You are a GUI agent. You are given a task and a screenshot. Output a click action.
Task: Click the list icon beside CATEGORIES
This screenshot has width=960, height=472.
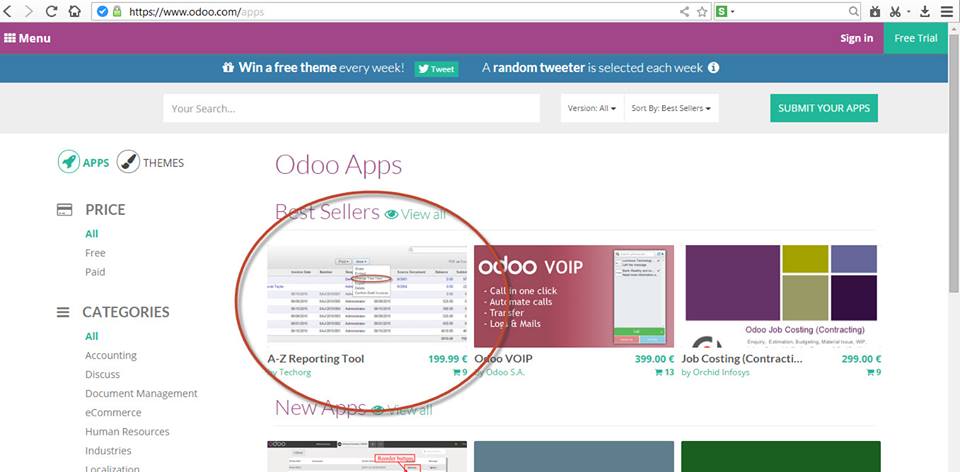(63, 312)
